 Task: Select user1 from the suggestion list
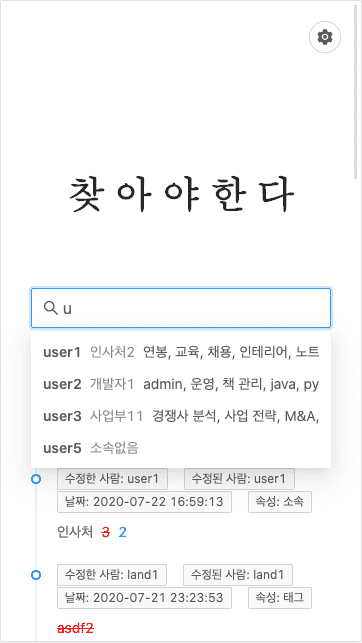tap(181, 352)
